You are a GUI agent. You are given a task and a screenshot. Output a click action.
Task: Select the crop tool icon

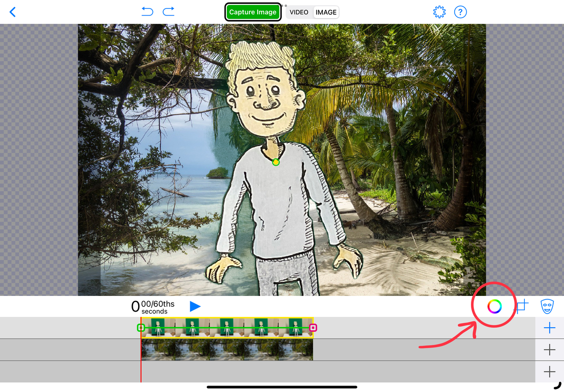(521, 307)
